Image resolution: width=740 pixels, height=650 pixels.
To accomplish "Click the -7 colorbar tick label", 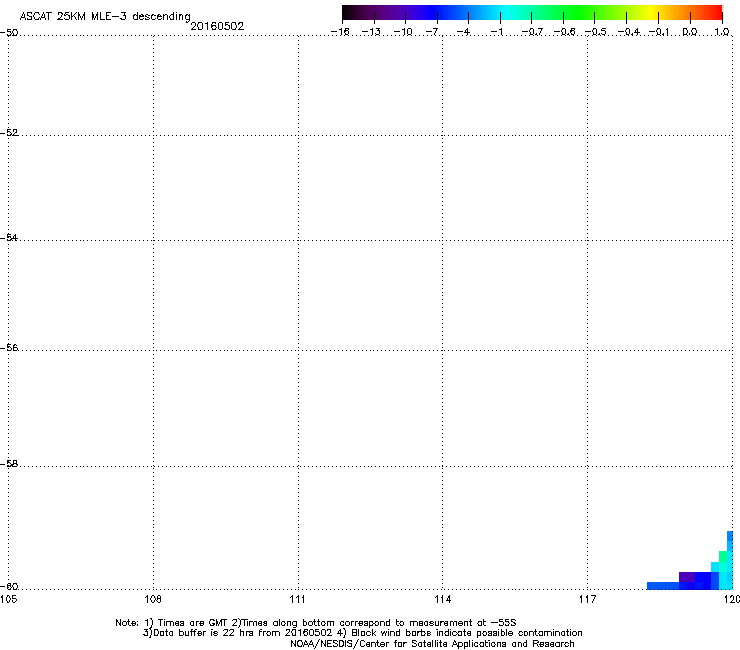I will (433, 32).
